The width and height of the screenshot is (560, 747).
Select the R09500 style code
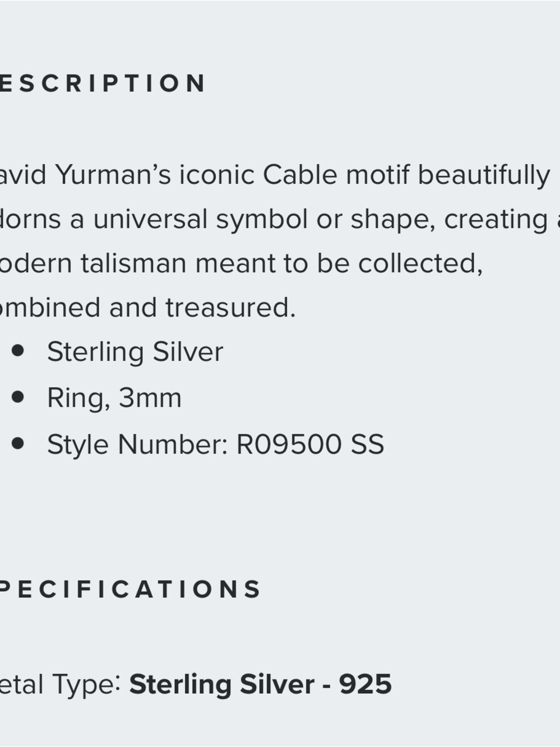click(x=289, y=444)
